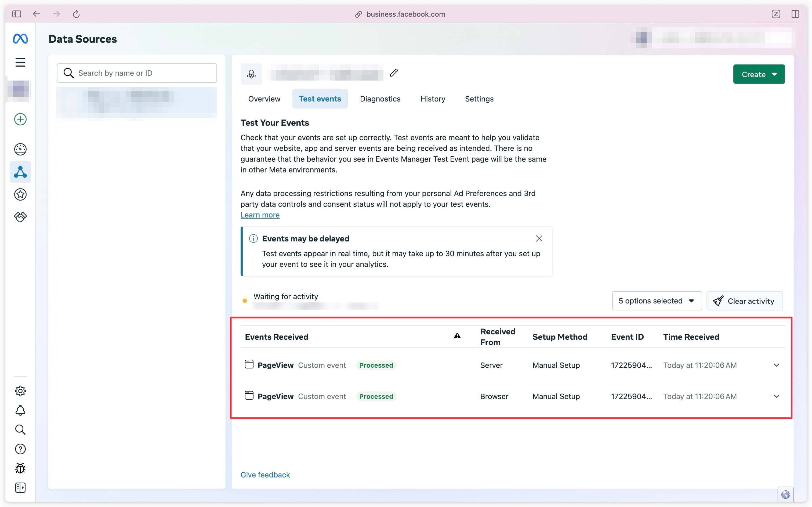Click the Learn more link
Viewport: 812px width, 507px height.
[x=260, y=215]
